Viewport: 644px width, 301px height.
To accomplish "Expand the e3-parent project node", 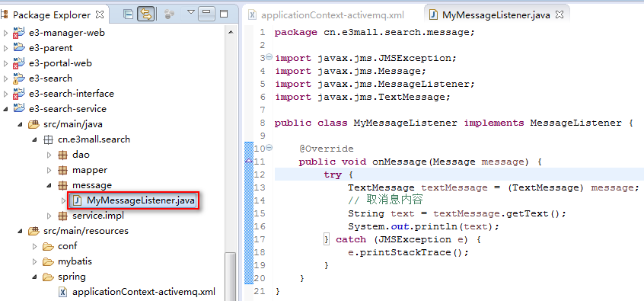I will pos(5,48).
